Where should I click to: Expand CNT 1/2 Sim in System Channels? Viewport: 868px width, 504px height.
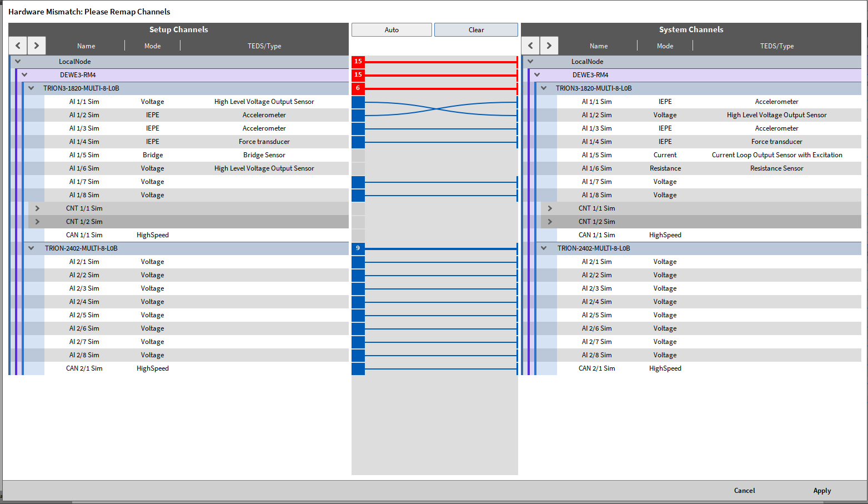pyautogui.click(x=550, y=222)
